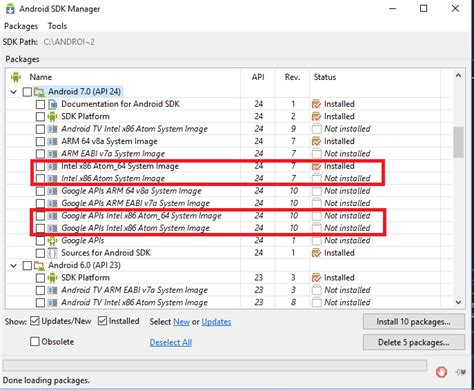Click the Google APIs ARM 64 v8a image icon

[x=53, y=191]
